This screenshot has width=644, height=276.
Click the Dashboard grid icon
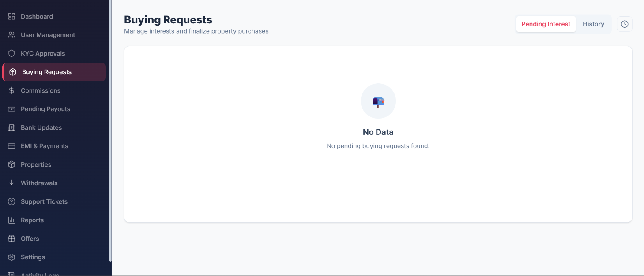click(12, 16)
